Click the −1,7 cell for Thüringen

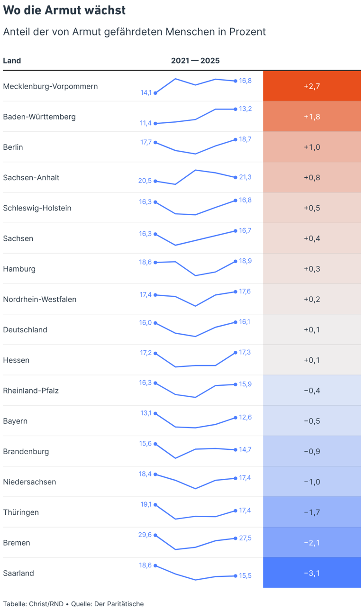(x=312, y=512)
